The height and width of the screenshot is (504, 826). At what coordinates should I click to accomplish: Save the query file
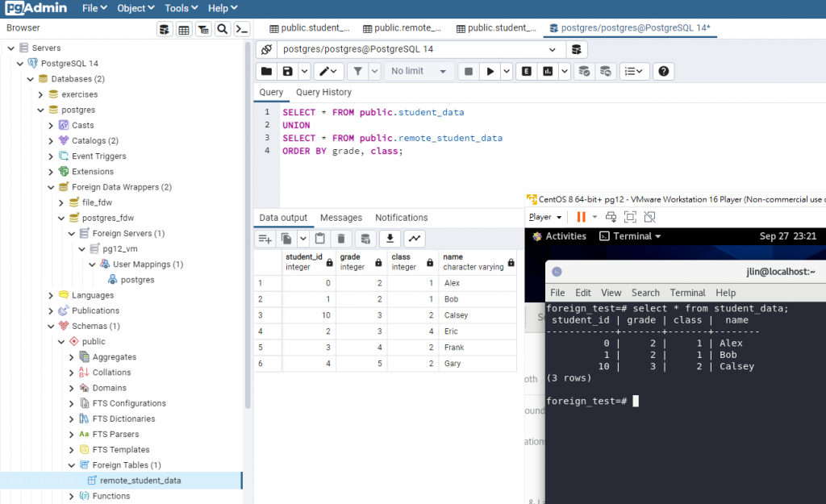[288, 71]
